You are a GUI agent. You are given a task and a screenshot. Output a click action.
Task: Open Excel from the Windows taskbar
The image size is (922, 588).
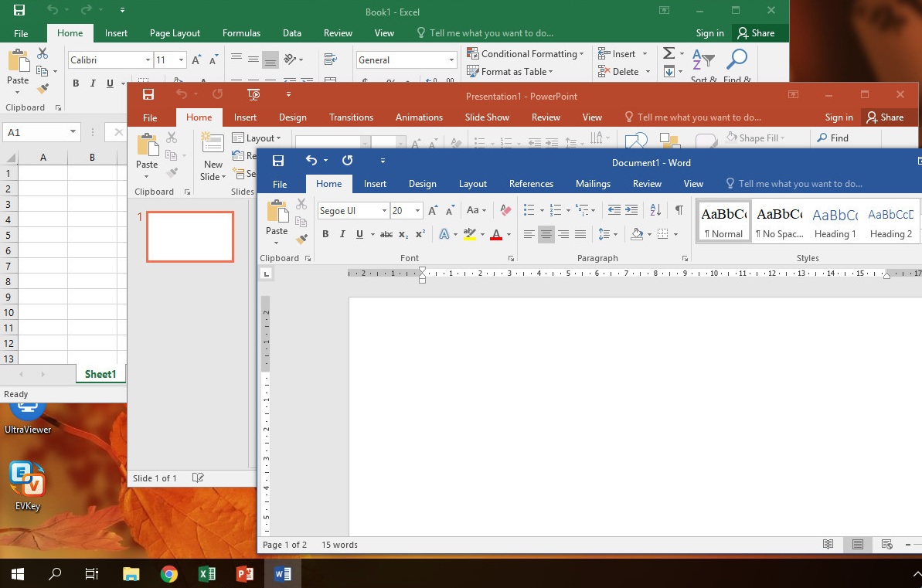[206, 573]
